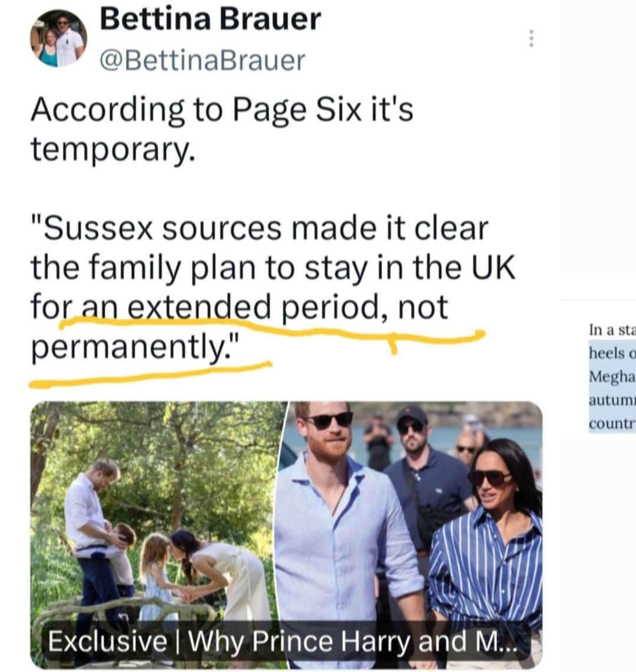
Task: Open the @BettinaBrauer handle link
Action: 203,61
